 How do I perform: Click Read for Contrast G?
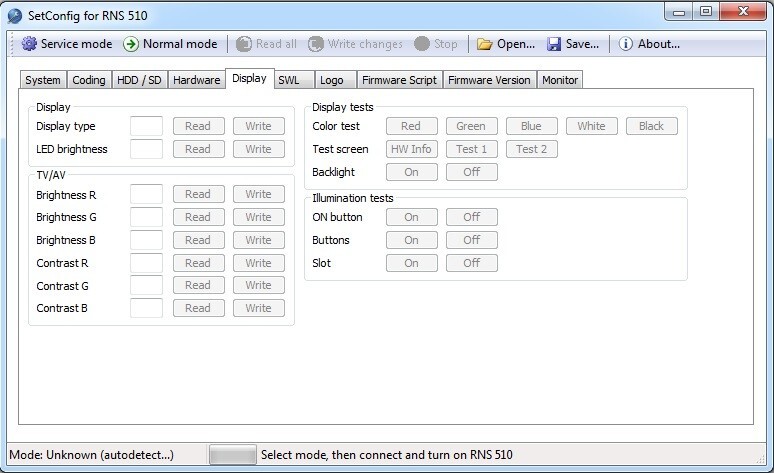pos(198,285)
